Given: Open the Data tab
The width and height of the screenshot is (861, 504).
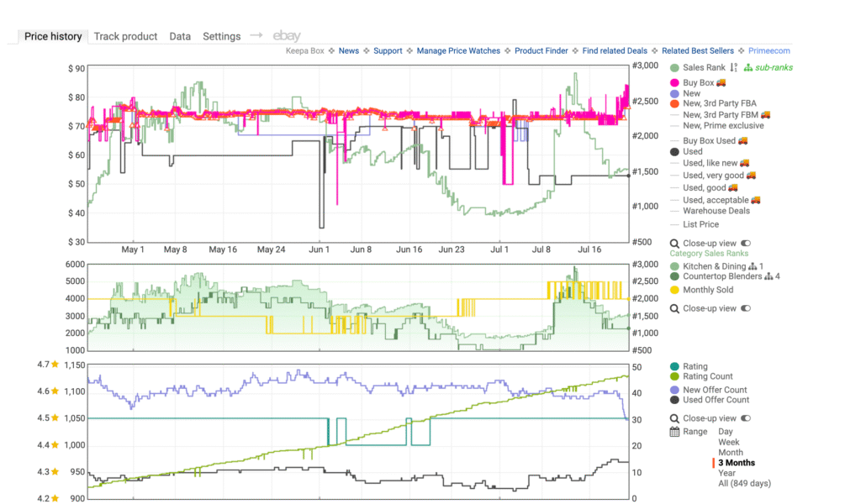Looking at the screenshot, I should pyautogui.click(x=180, y=36).
